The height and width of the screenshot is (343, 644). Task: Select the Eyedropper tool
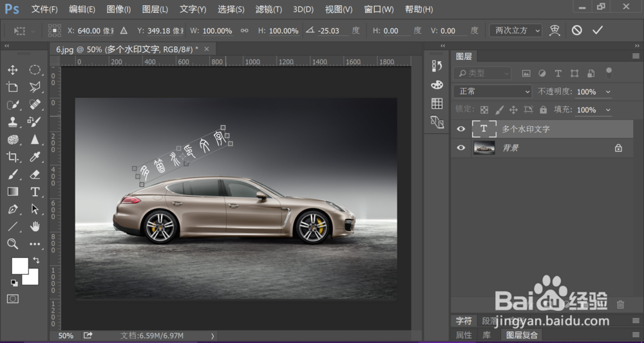35,157
